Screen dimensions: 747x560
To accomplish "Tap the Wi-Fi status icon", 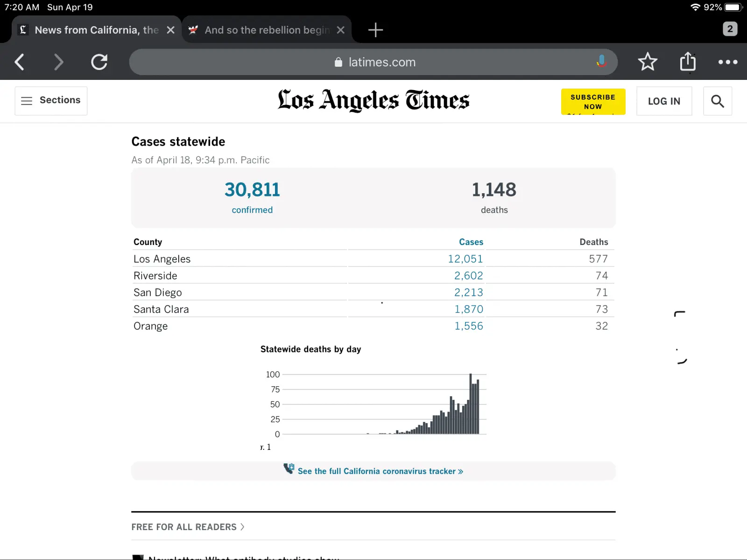I will point(696,7).
